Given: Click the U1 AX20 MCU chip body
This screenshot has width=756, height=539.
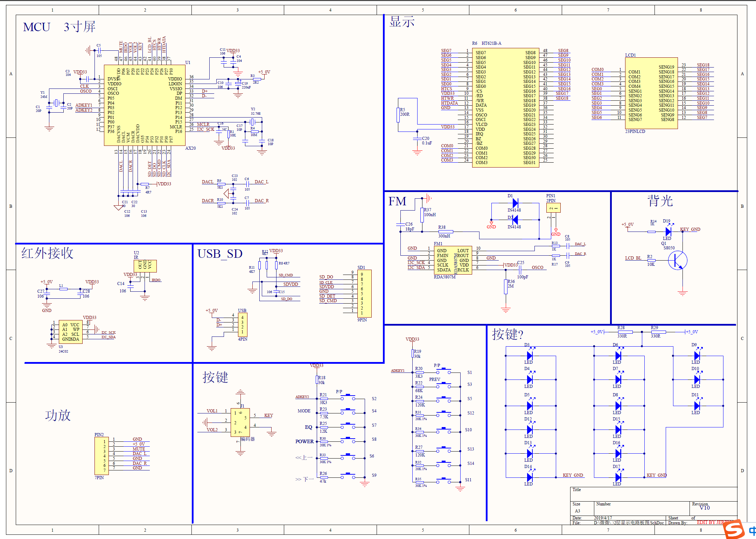Looking at the screenshot, I should pos(145,105).
